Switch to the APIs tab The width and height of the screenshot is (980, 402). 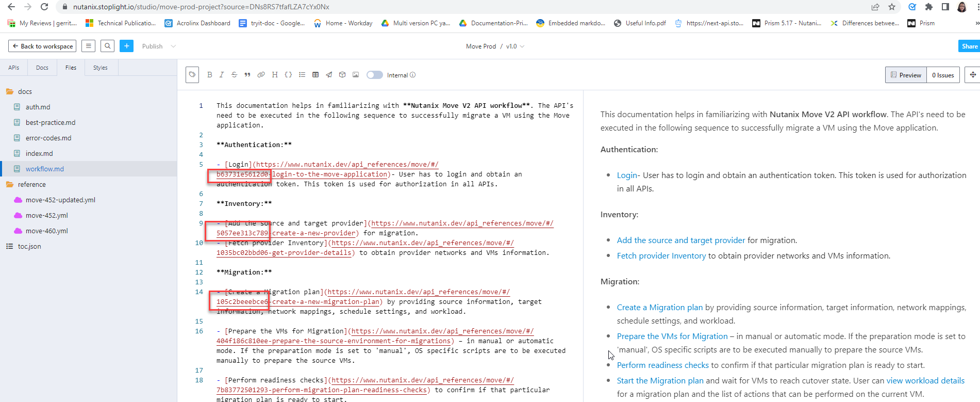point(14,68)
